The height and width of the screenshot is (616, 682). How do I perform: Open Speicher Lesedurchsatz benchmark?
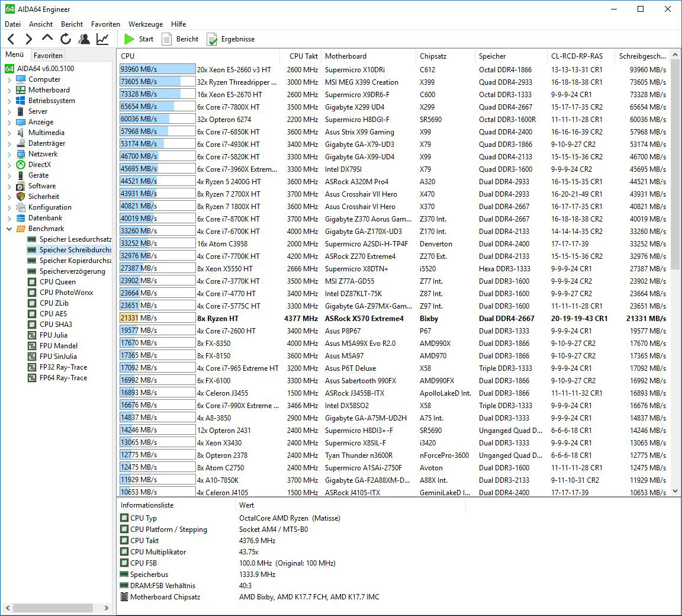[x=75, y=239]
